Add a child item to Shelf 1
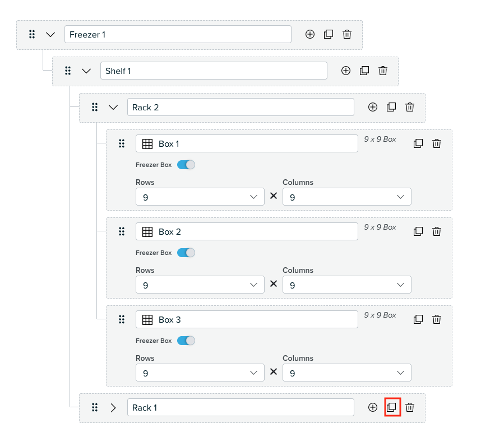504x428 pixels. click(346, 71)
